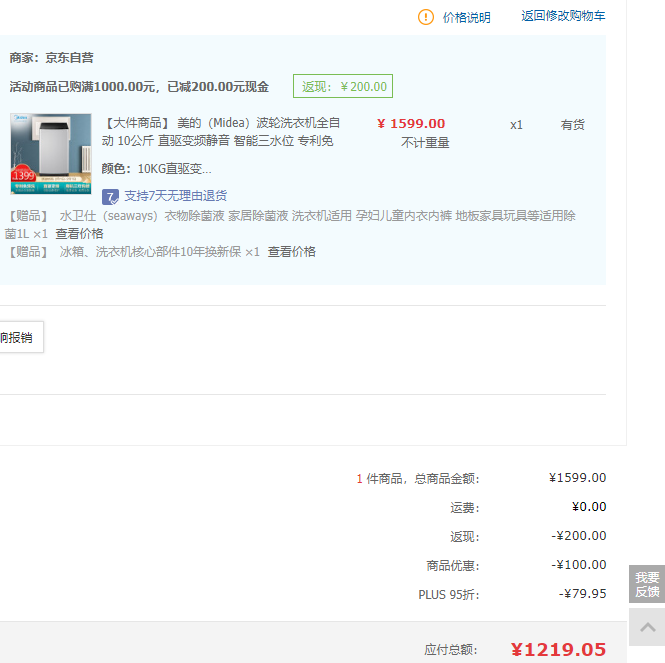The height and width of the screenshot is (663, 665).
Task: Click 查看价格 for the seaways gift item
Action: pos(79,234)
